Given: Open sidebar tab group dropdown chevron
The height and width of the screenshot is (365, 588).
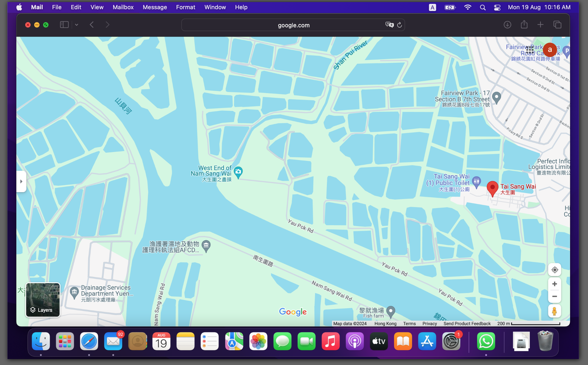Looking at the screenshot, I should coord(77,25).
